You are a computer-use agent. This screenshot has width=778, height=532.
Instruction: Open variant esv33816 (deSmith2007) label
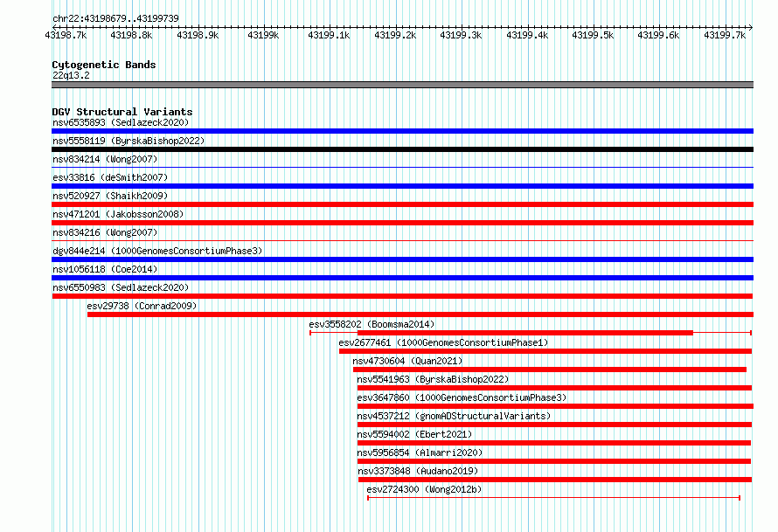110,177
